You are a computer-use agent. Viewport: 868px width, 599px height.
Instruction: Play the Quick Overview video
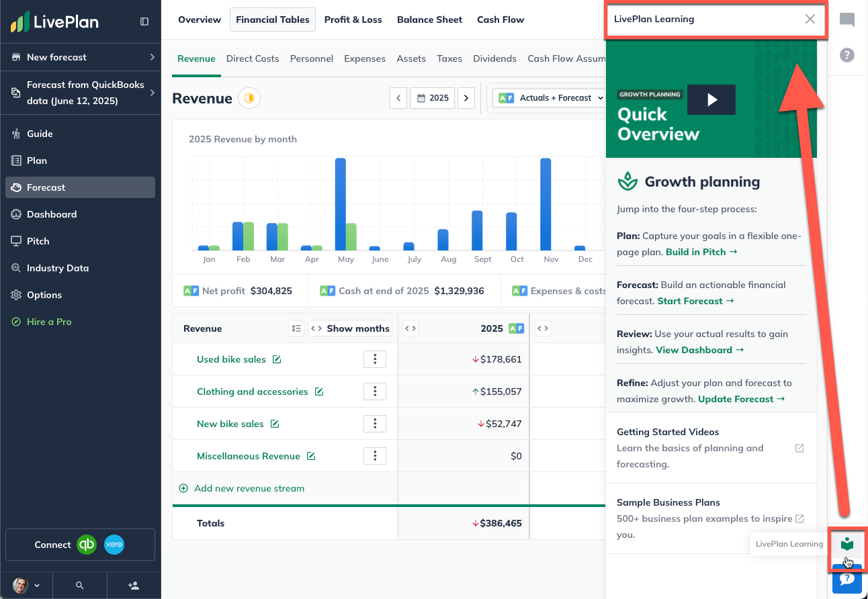711,99
